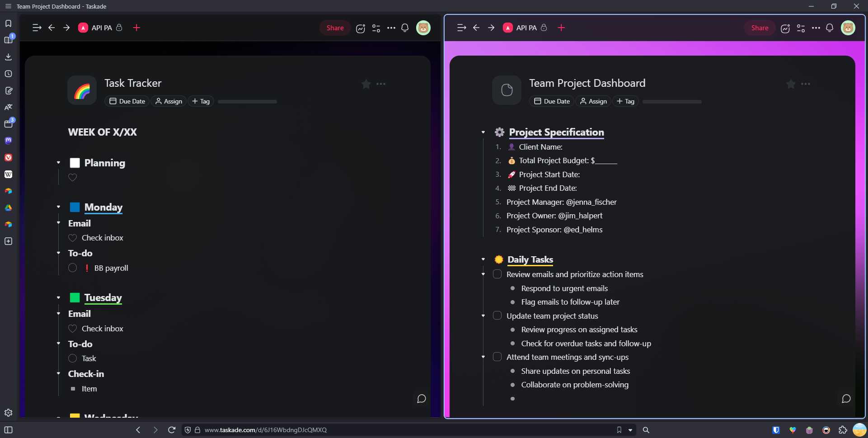Click Share button in right pane
This screenshot has height=438, width=868.
[x=760, y=28]
